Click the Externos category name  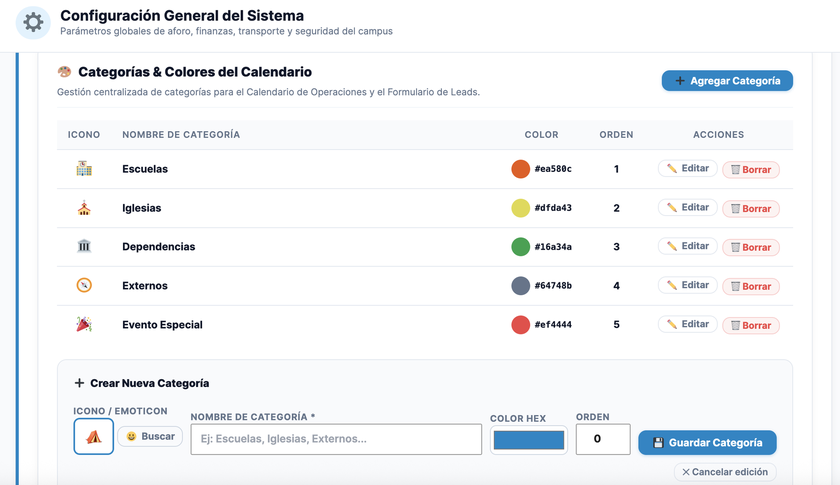[x=145, y=286]
